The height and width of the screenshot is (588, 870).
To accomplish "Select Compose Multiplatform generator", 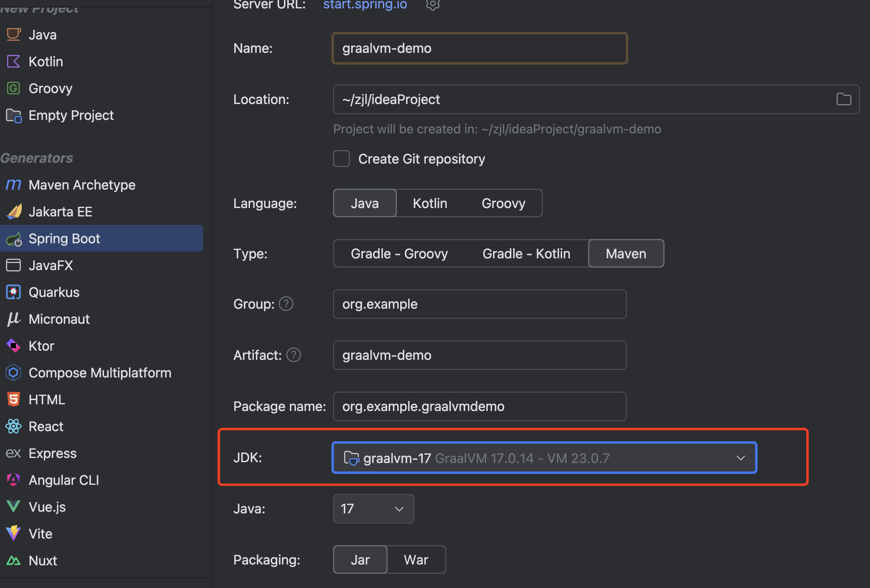I will [102, 372].
